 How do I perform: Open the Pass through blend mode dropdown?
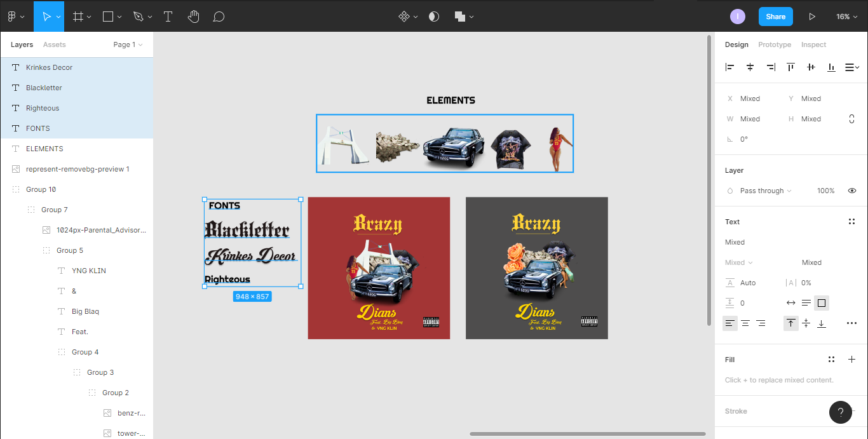765,191
